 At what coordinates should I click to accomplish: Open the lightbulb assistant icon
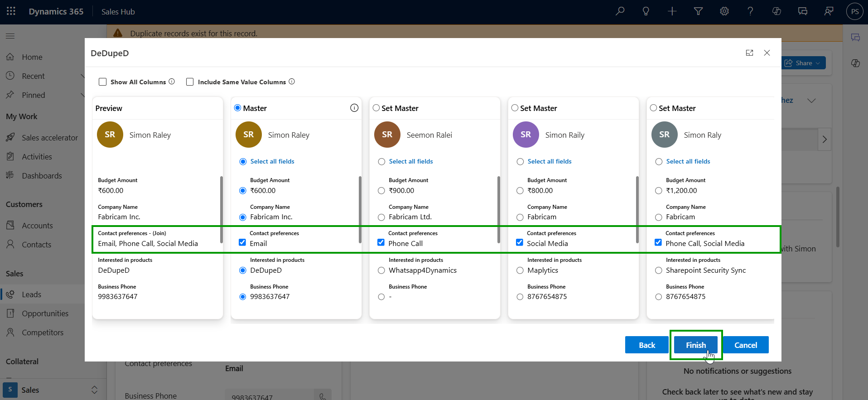click(646, 11)
